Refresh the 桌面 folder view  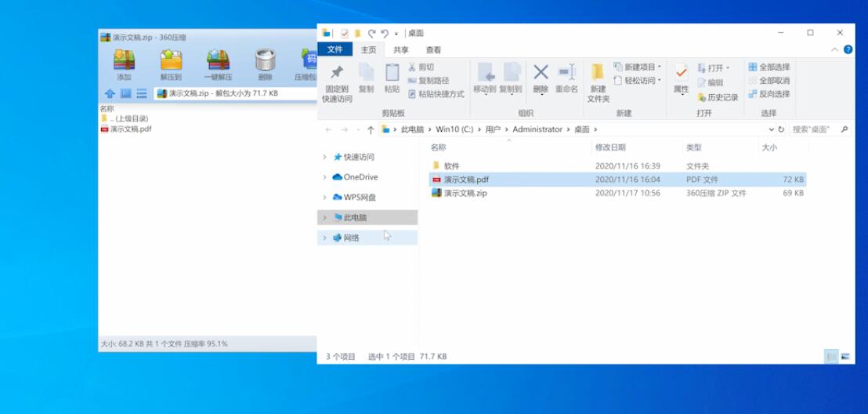pyautogui.click(x=781, y=129)
